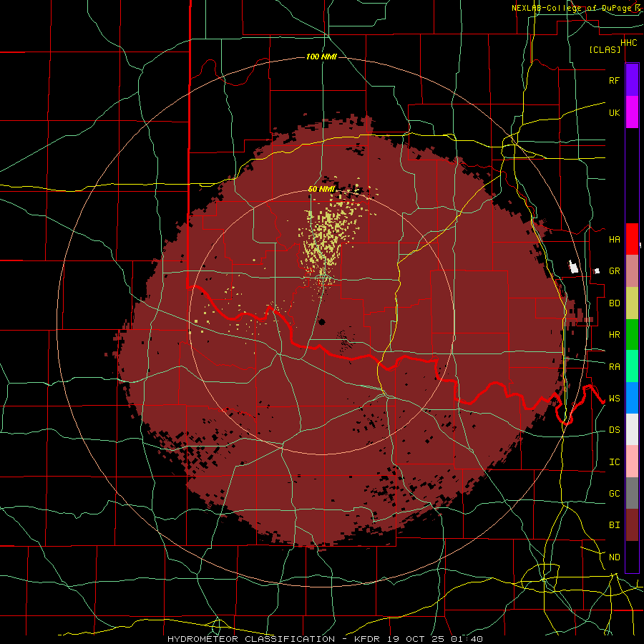
Task: Click the HHC product label
Action: tap(628, 43)
